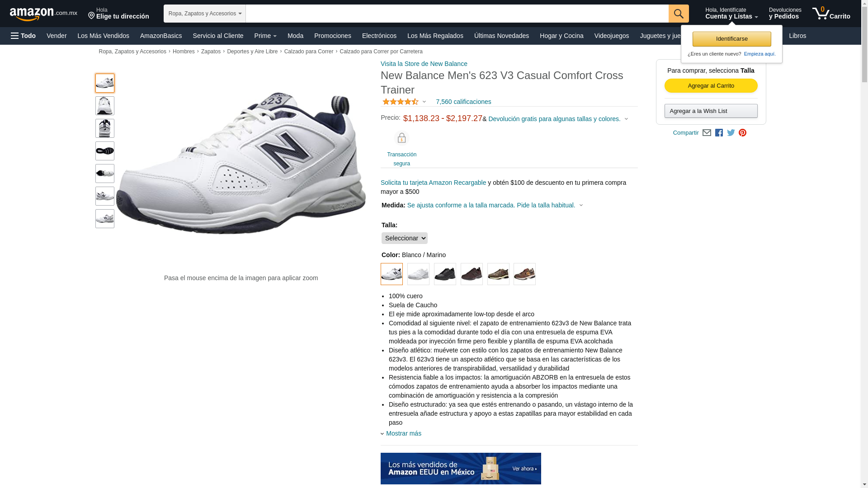The image size is (868, 488).
Task: Share product on Twitter icon
Action: [731, 133]
